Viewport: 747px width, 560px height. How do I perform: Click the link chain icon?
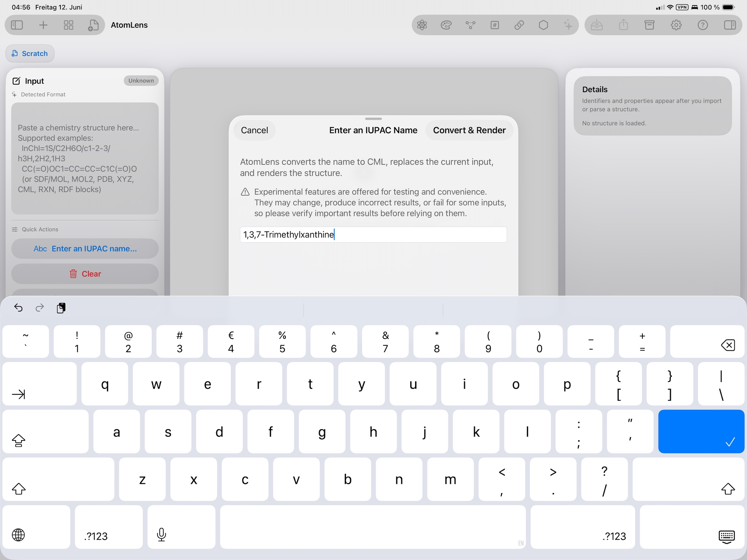(x=519, y=25)
